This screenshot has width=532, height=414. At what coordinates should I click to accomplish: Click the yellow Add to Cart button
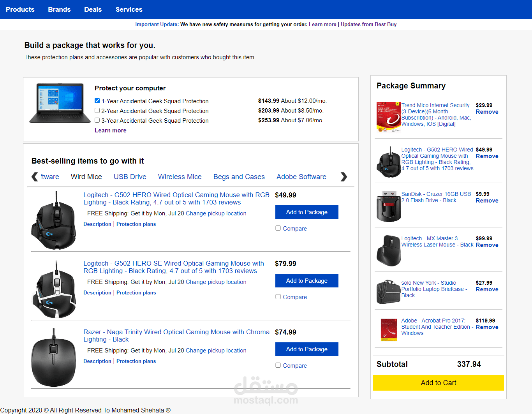tap(439, 383)
